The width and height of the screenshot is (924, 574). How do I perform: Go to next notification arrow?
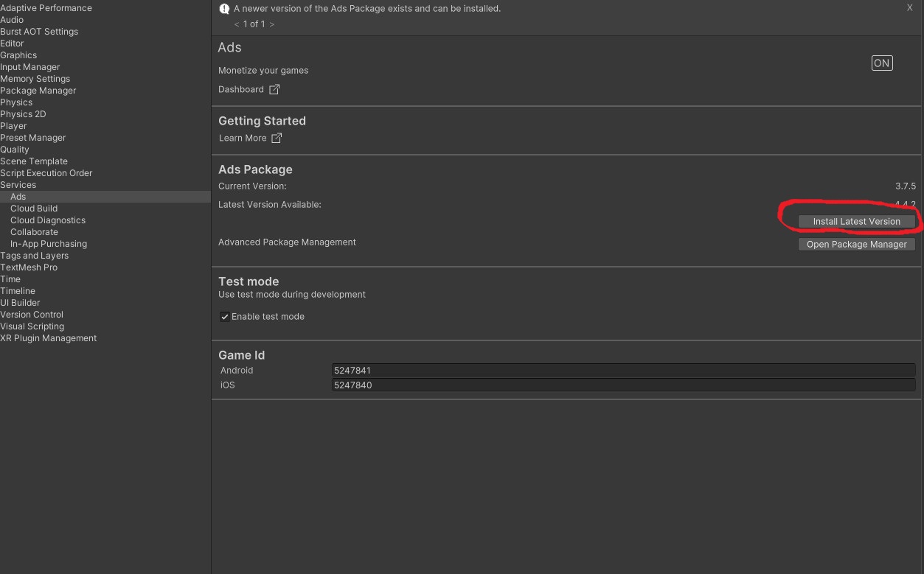pos(271,24)
